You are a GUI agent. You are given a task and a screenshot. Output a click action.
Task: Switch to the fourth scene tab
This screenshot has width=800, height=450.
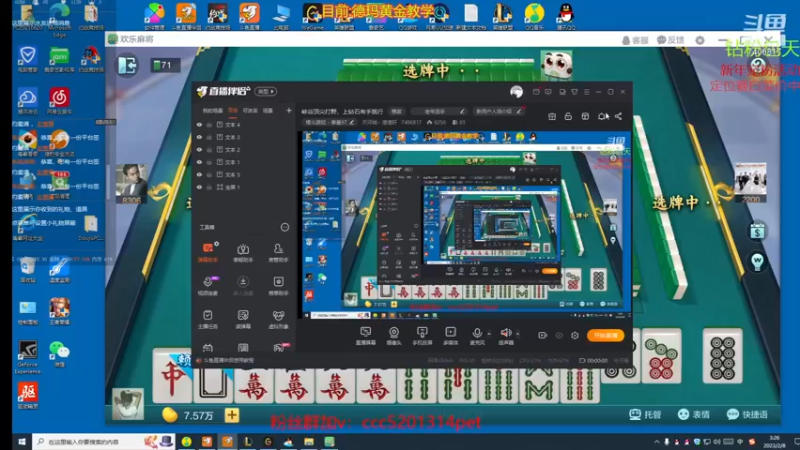click(268, 111)
